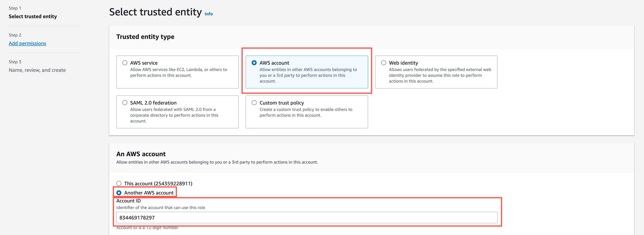Click the Account ID field label
The image size is (644, 235).
tap(129, 201)
